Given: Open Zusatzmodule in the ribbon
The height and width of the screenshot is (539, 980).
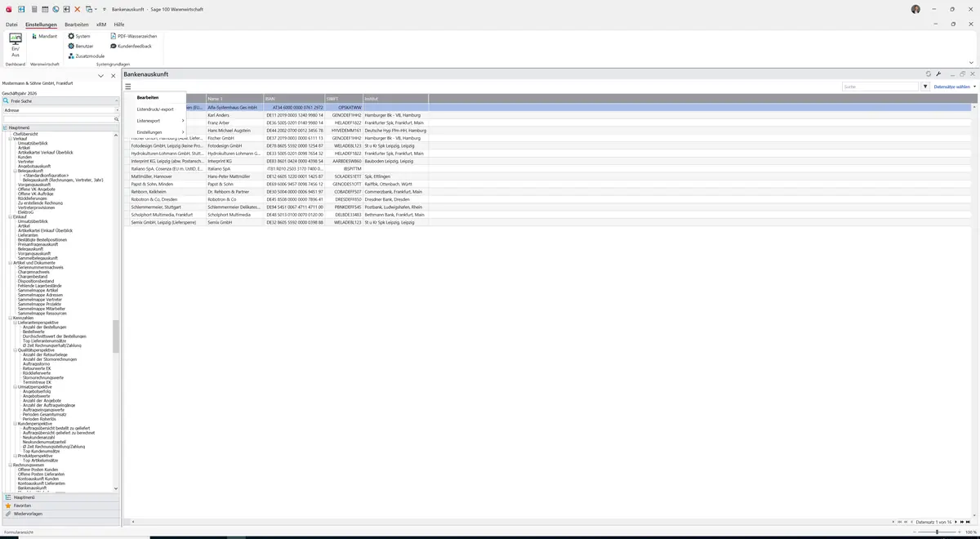Looking at the screenshot, I should 86,56.
